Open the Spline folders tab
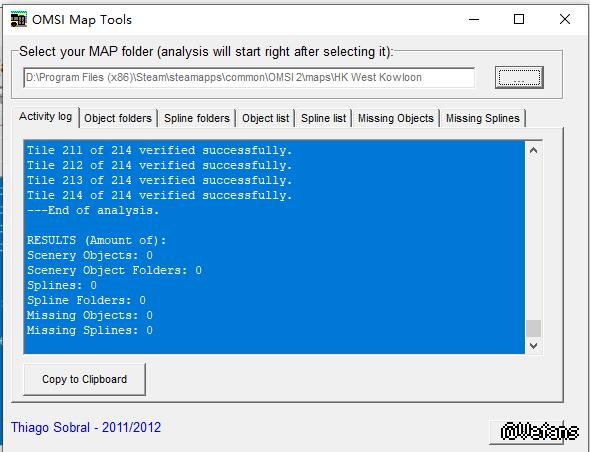Screen dimensions: 590x452 click(x=197, y=118)
